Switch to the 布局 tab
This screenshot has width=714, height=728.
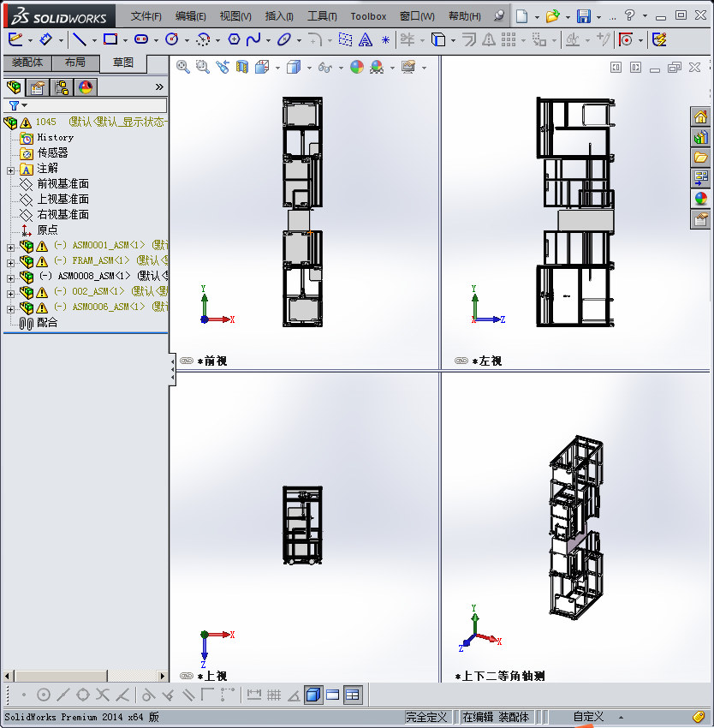click(75, 63)
